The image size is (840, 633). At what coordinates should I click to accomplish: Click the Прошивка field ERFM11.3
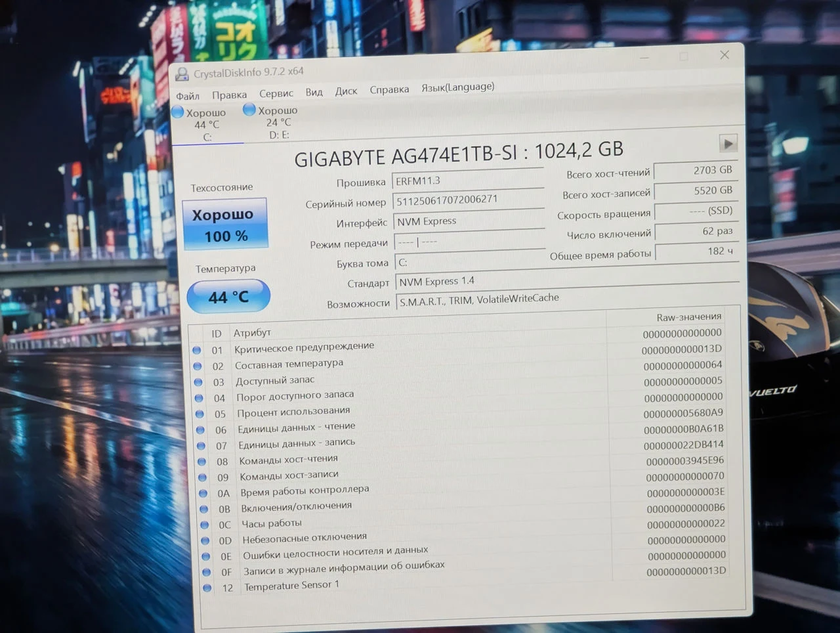[468, 179]
